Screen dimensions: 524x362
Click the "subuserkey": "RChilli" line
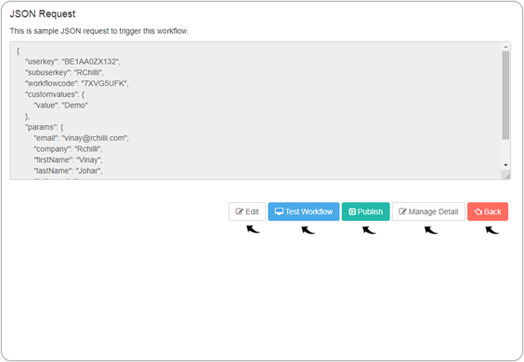coord(64,73)
